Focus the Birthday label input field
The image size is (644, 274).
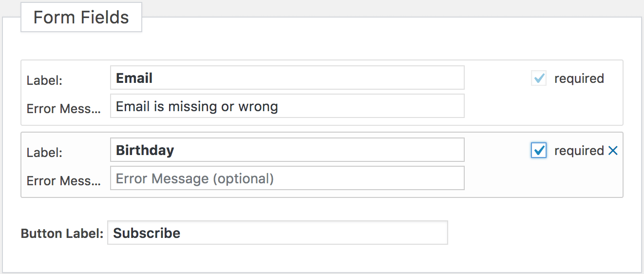click(x=287, y=150)
